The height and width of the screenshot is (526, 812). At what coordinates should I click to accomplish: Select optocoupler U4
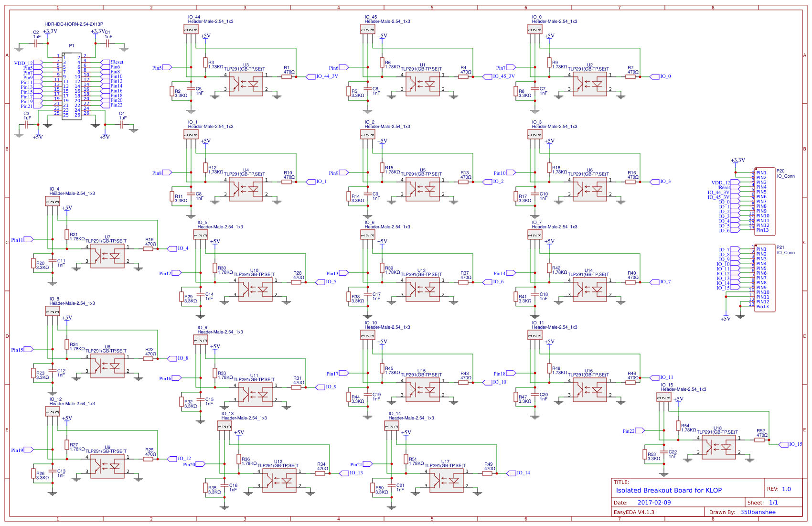pyautogui.click(x=246, y=189)
